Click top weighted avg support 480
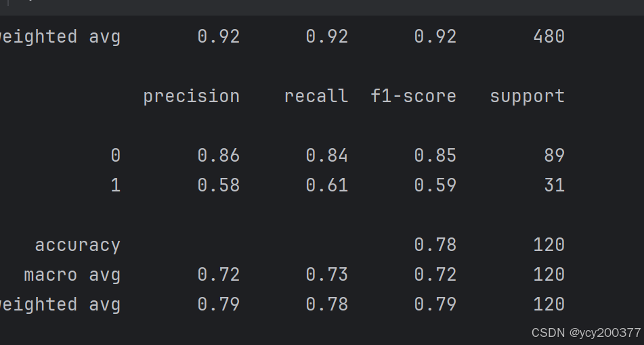 pyautogui.click(x=549, y=37)
